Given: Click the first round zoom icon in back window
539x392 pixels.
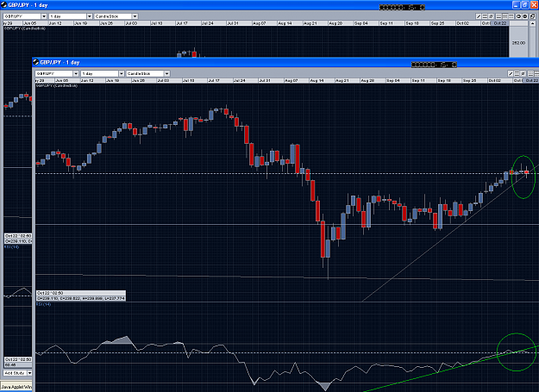Looking at the screenshot, I should click(x=518, y=16).
